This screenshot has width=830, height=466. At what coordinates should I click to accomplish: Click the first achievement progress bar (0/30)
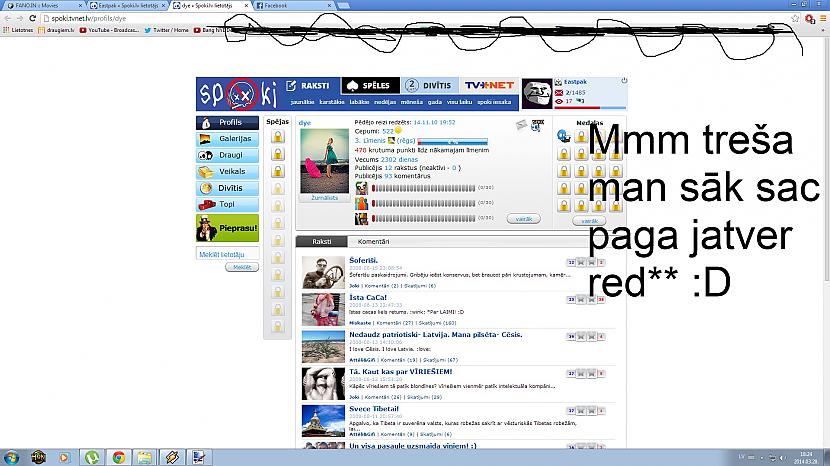423,188
